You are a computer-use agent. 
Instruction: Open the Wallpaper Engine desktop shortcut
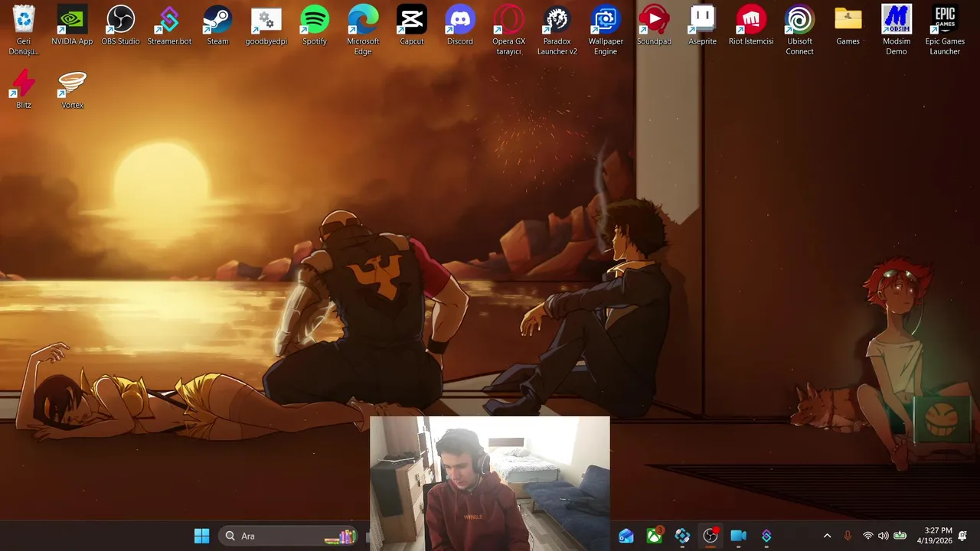coord(606,30)
